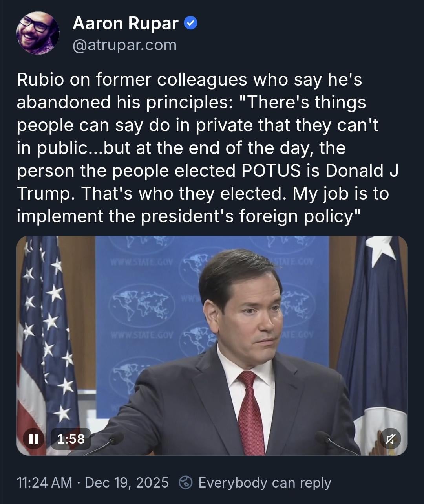Click the word "POTUS" in the post text
This screenshot has width=424, height=504.
point(271,171)
